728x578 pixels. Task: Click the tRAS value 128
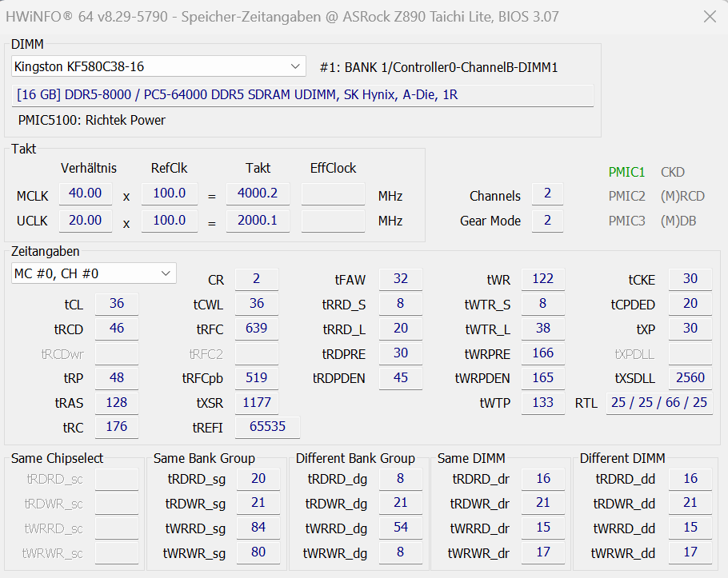point(117,403)
